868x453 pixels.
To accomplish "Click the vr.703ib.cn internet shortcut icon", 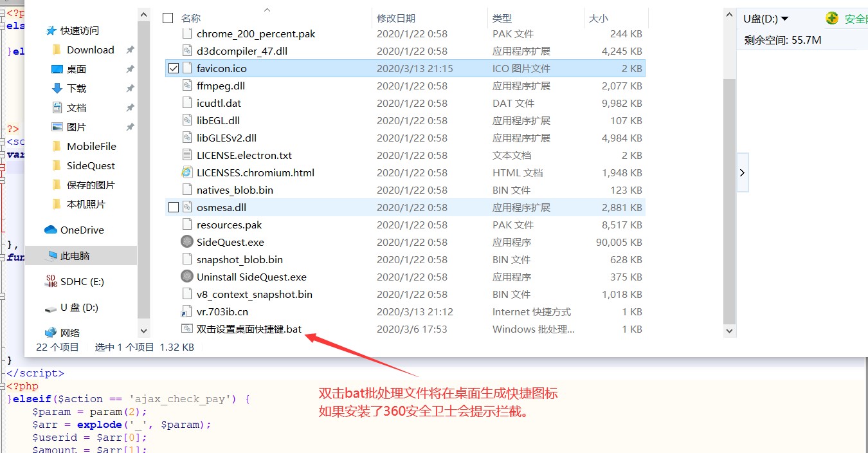I will (186, 311).
